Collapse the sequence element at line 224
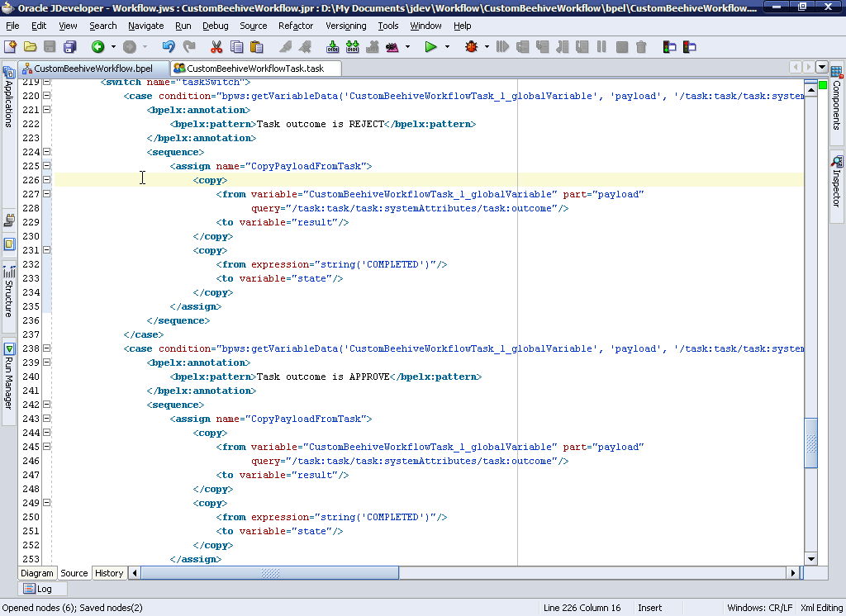The width and height of the screenshot is (846, 616). [x=47, y=152]
